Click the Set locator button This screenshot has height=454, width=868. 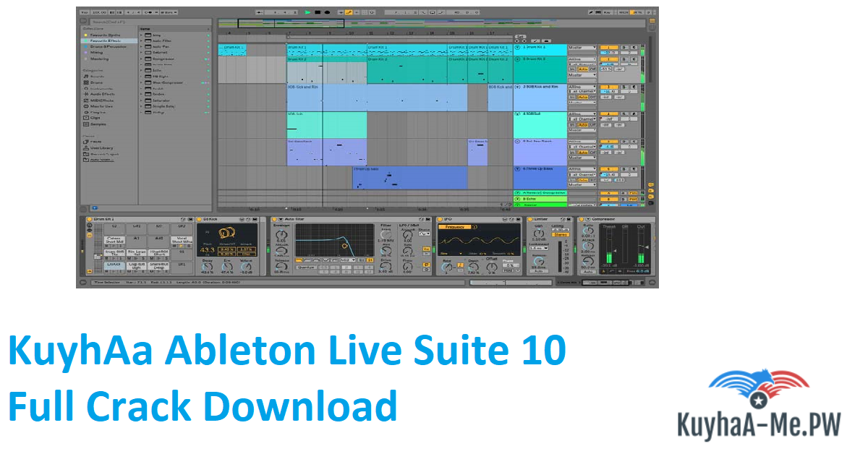520,37
